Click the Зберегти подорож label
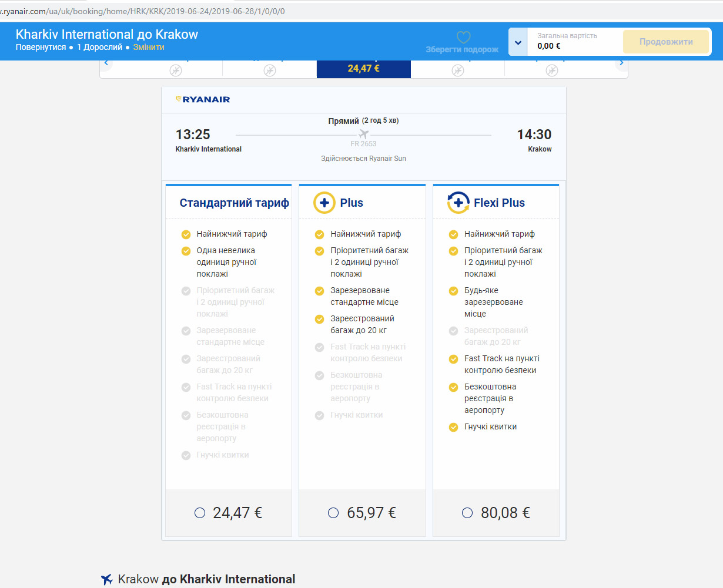Viewport: 723px width, 588px height. point(462,50)
